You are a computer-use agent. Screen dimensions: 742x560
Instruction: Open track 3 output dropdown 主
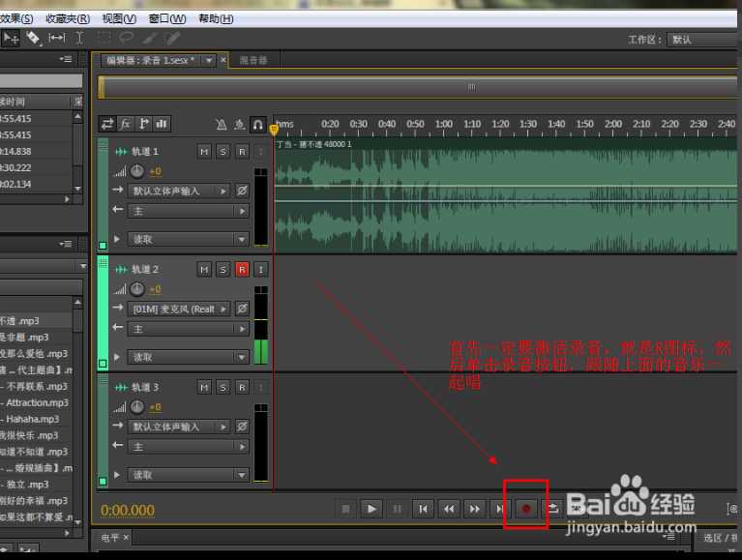point(189,446)
